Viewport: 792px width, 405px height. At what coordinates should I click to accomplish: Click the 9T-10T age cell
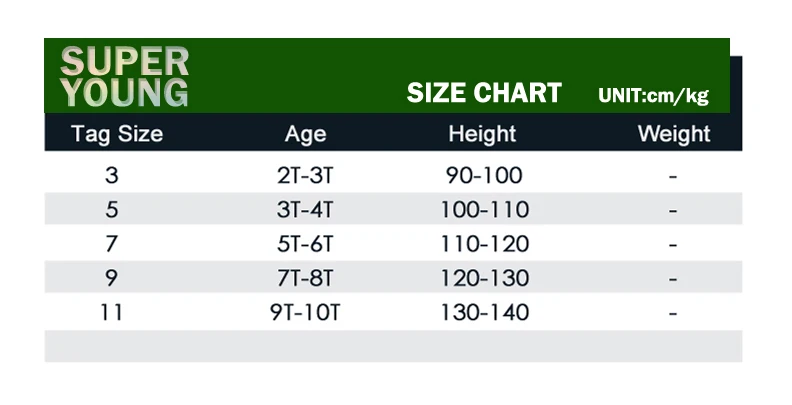305,313
